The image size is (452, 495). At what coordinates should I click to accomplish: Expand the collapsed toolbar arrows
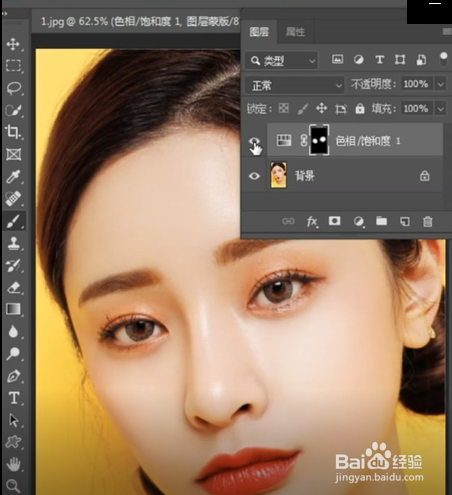tap(5, 14)
